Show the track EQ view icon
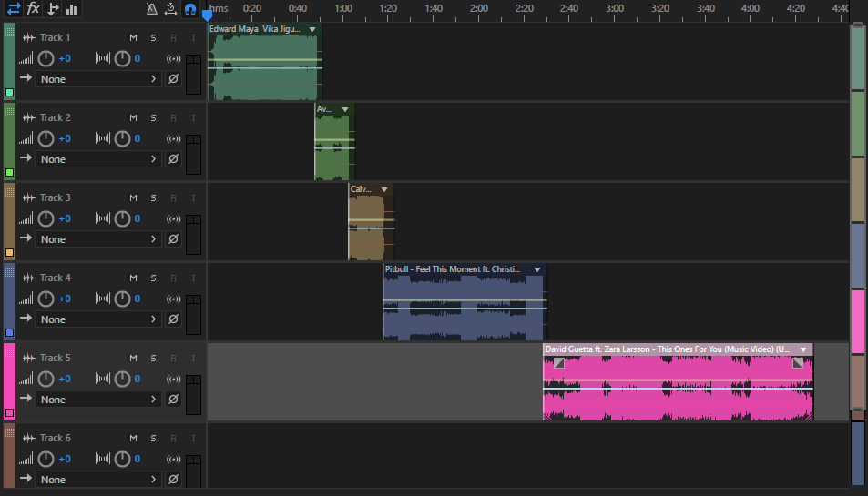Image resolution: width=868 pixels, height=496 pixels. (x=72, y=9)
